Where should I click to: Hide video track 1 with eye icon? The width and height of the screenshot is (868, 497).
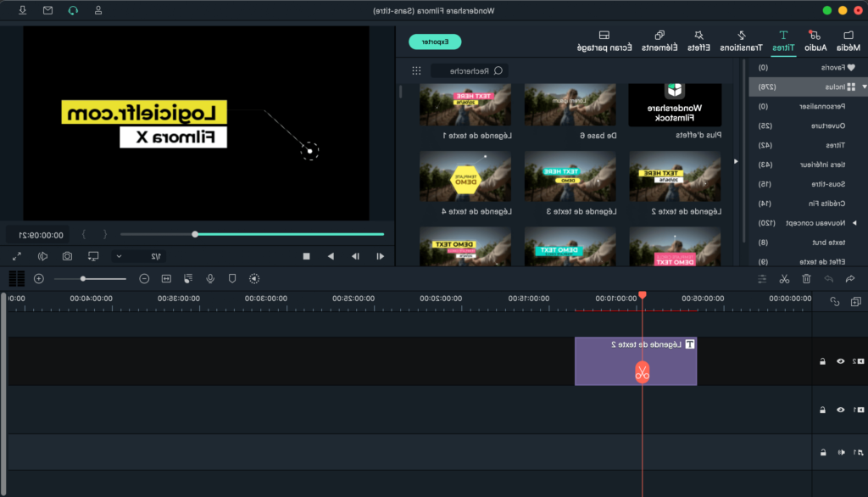[840, 410]
